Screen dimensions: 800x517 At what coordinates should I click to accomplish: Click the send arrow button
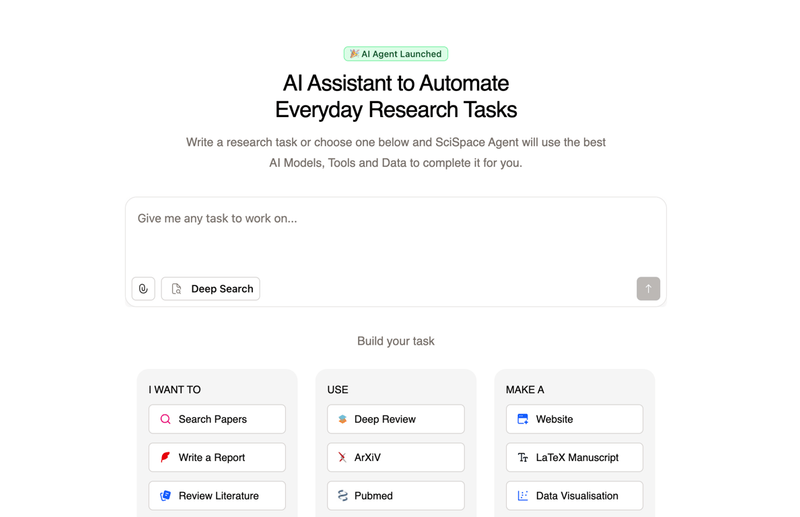pos(648,289)
